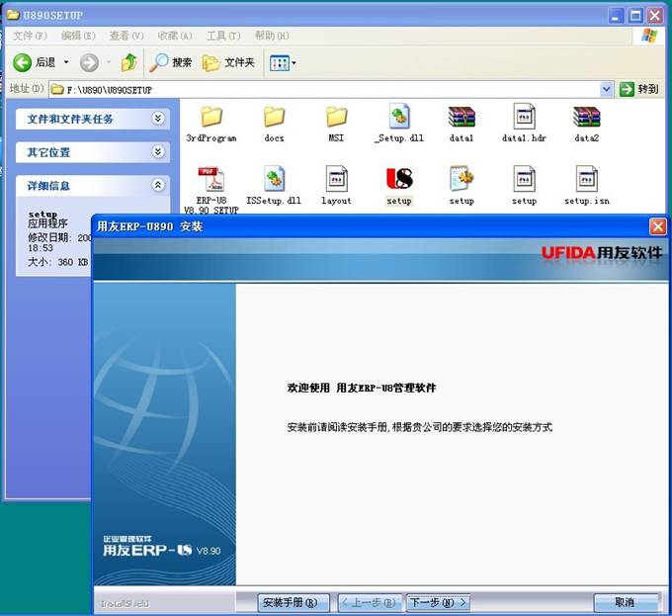Open the Edit (编辑) menu
The image size is (672, 616).
click(78, 36)
